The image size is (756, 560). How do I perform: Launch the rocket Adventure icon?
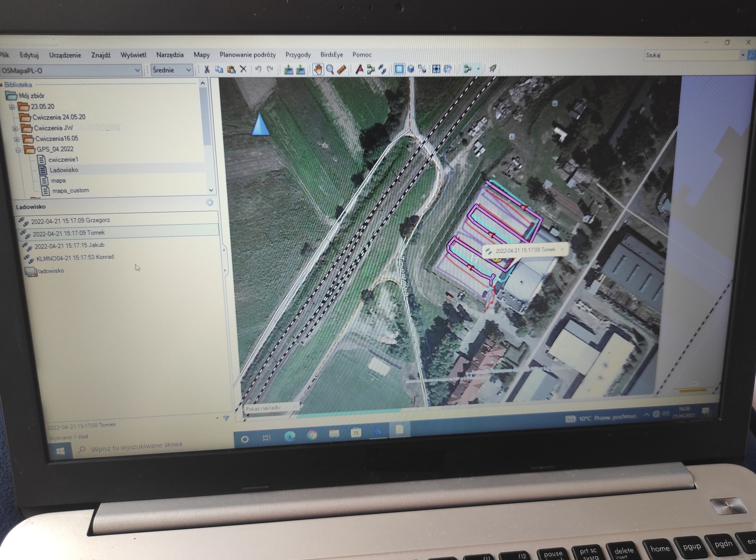[x=493, y=69]
